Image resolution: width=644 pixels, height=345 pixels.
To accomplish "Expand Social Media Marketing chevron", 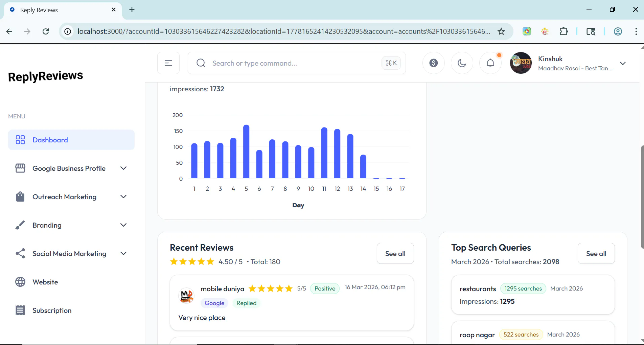I will [123, 253].
